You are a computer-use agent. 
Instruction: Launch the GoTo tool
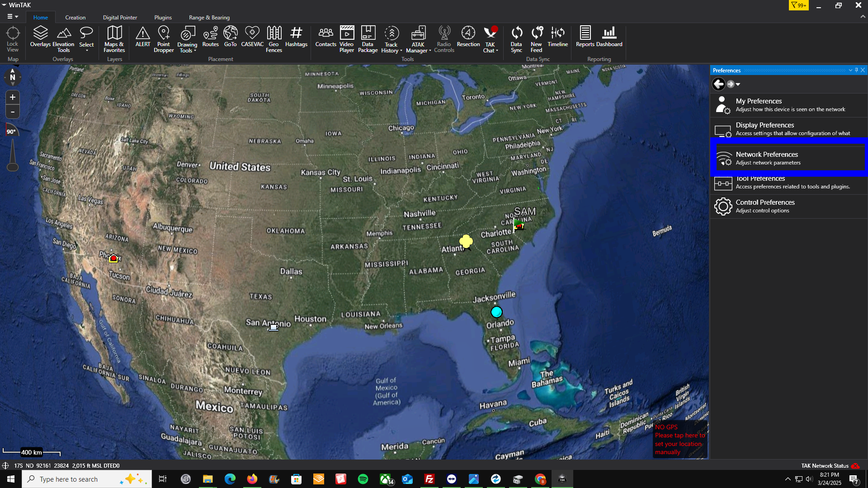(x=231, y=37)
